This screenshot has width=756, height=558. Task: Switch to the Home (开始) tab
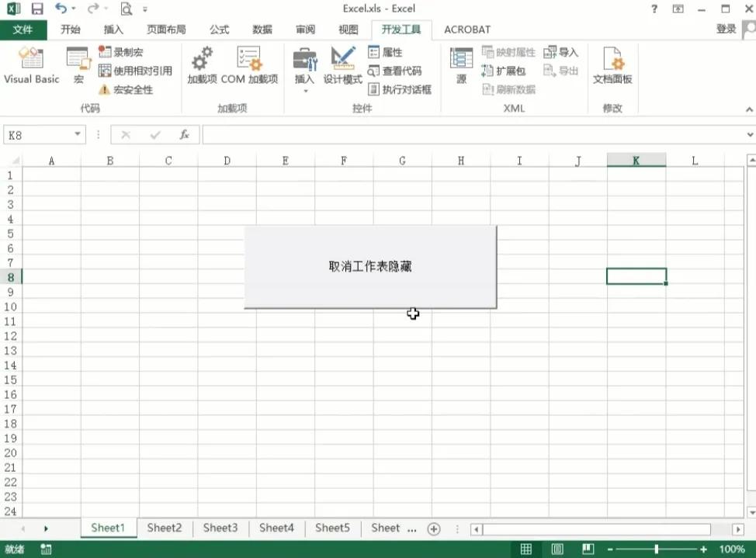click(71, 30)
